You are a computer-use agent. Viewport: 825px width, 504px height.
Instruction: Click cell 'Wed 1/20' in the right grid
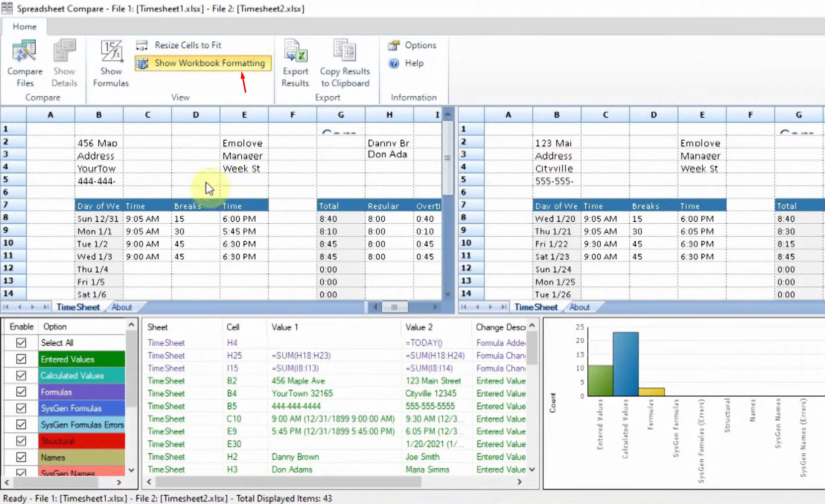[557, 219]
